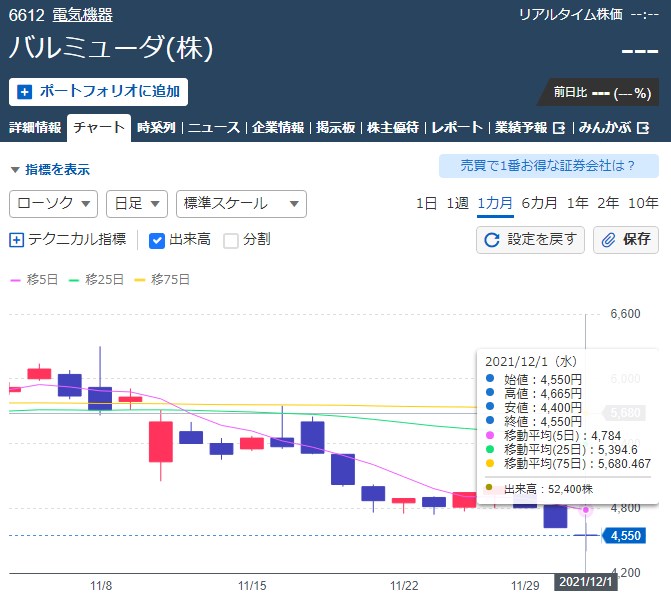671x603 pixels.
Task: Open the 掲示板 tab
Action: pyautogui.click(x=336, y=128)
